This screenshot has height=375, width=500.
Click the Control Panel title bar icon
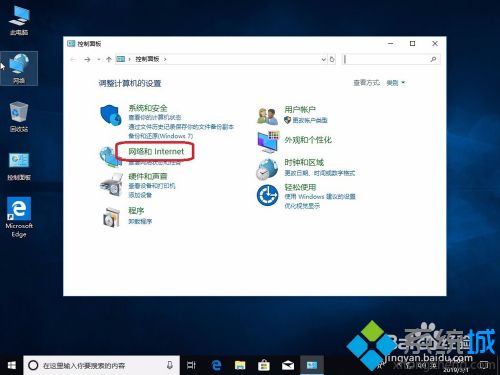[x=71, y=43]
